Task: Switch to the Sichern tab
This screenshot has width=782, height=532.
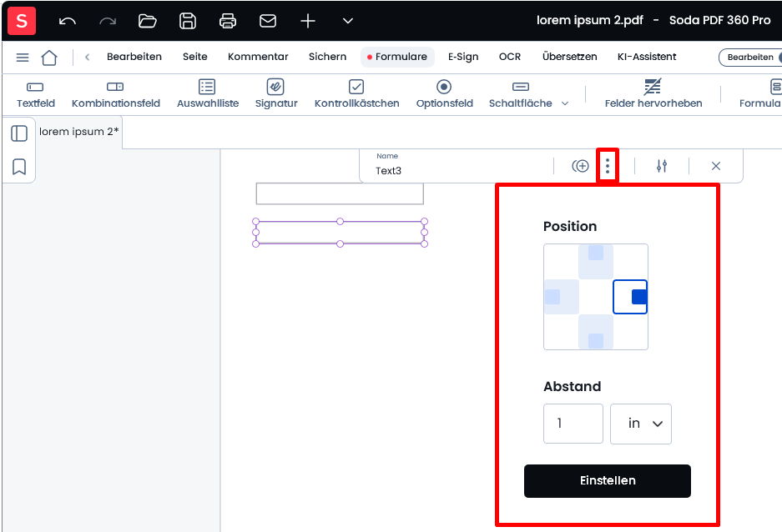Action: 327,57
